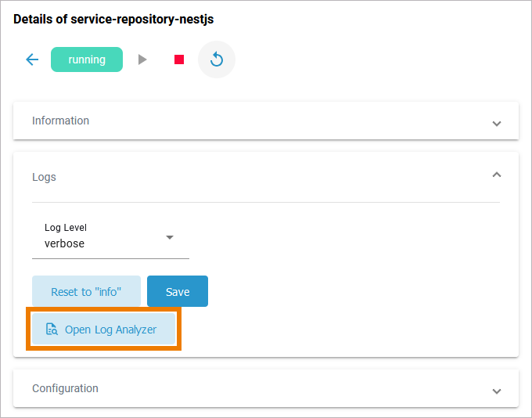The height and width of the screenshot is (418, 532).
Task: Click the grey play (start service) icon
Action: point(142,59)
